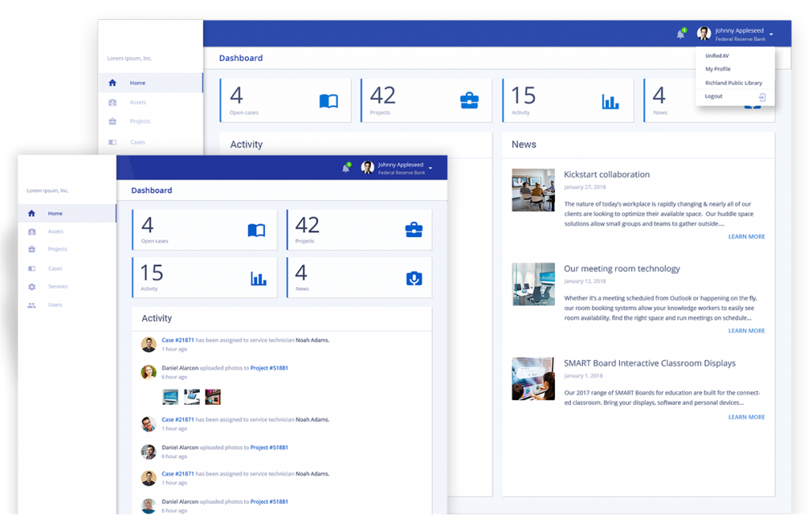This screenshot has height=515, width=812.
Task: Click LEARN MORE under Kickstart collaboration
Action: coord(745,236)
